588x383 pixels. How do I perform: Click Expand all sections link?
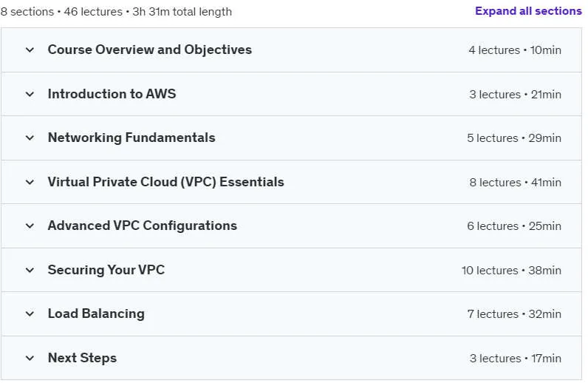pos(528,11)
